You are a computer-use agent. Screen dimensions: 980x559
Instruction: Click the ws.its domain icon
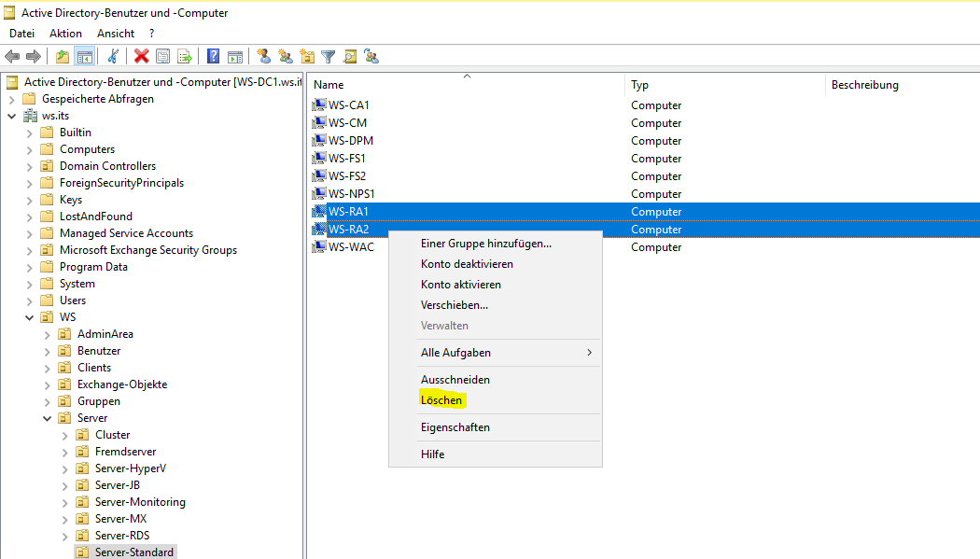(x=30, y=116)
